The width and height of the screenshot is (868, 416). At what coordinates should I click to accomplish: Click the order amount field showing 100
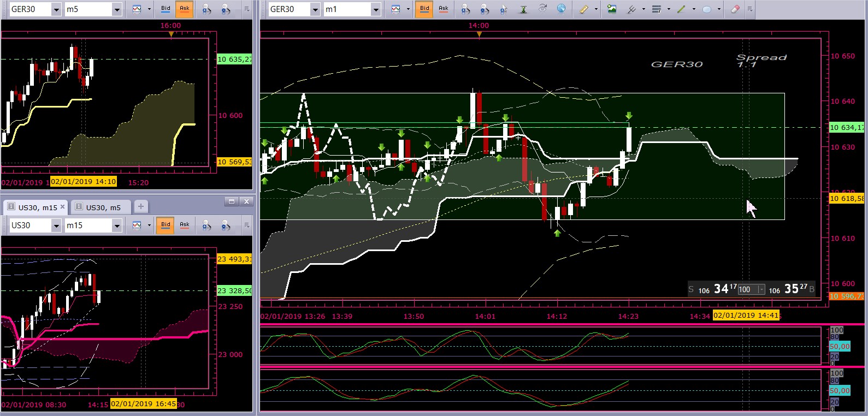click(x=747, y=290)
